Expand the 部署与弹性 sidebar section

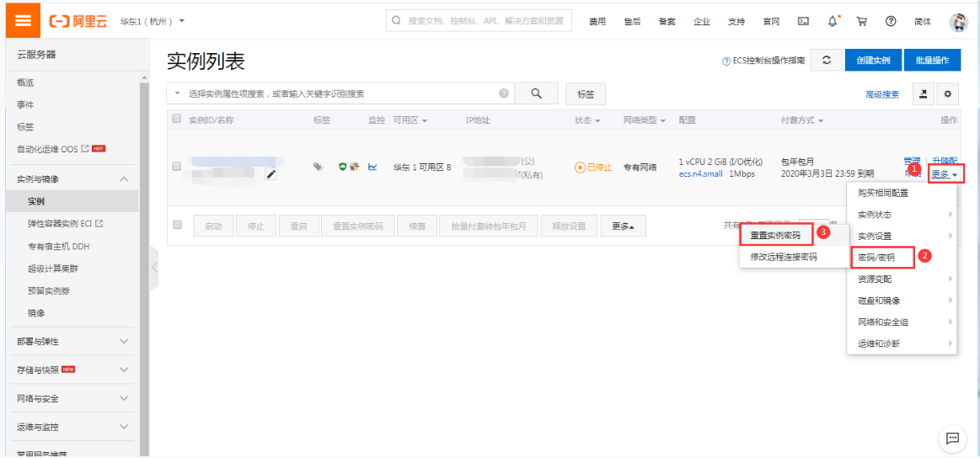coord(124,342)
